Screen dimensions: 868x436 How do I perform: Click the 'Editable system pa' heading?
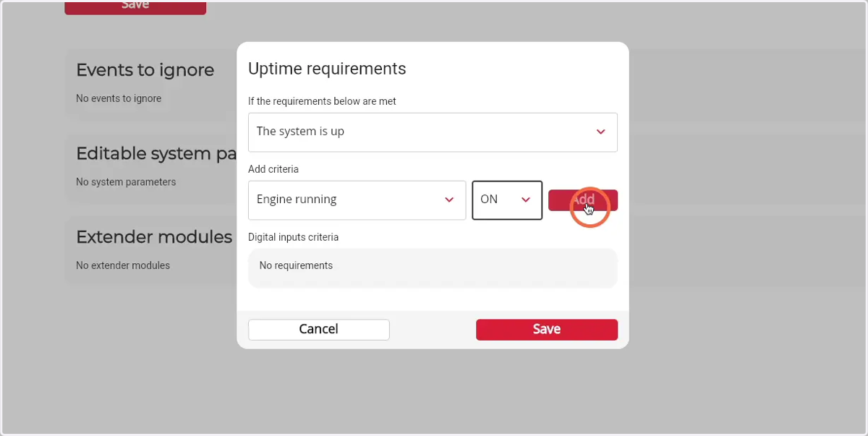click(156, 154)
